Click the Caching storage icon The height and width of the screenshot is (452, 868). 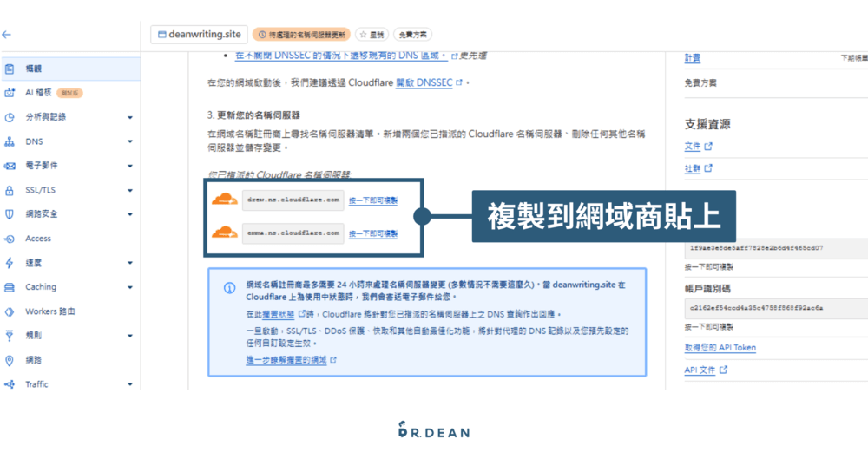pos(10,287)
